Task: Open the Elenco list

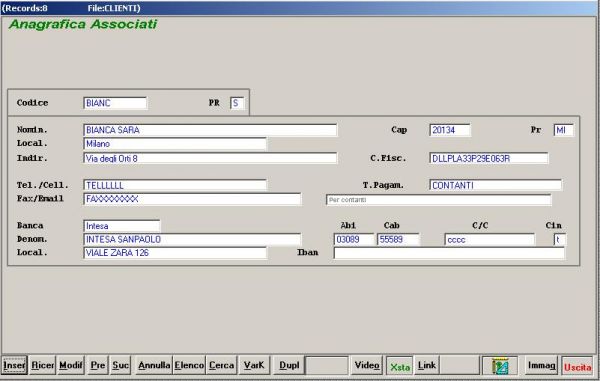Action: click(x=189, y=365)
